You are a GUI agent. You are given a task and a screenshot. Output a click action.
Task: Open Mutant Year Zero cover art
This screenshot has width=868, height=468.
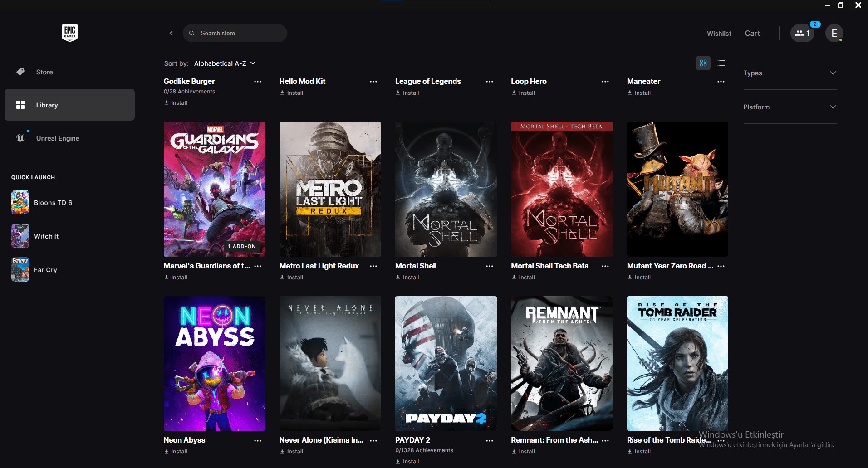click(677, 189)
